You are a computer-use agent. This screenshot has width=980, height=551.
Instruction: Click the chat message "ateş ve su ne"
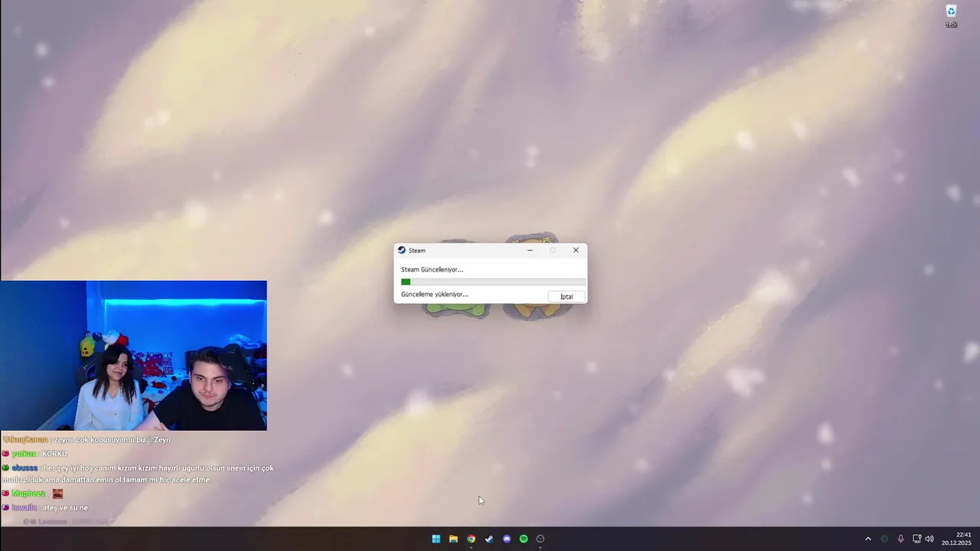point(65,508)
